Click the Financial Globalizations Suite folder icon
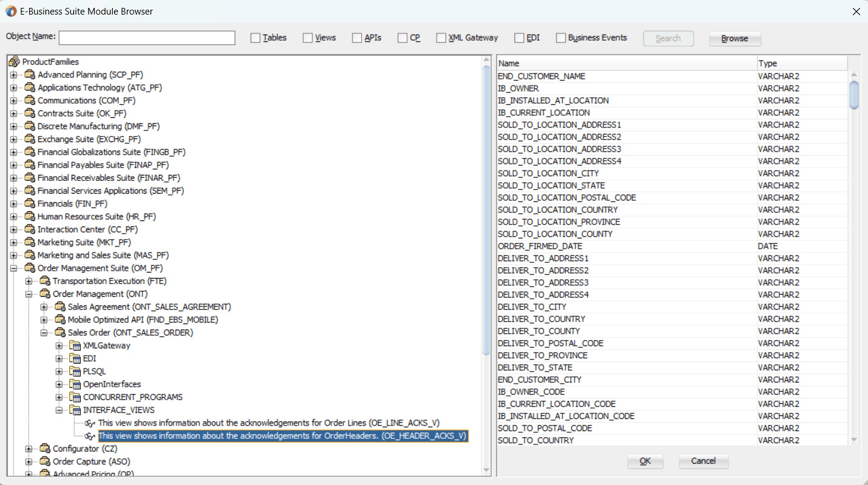The width and height of the screenshot is (868, 485). (x=30, y=152)
